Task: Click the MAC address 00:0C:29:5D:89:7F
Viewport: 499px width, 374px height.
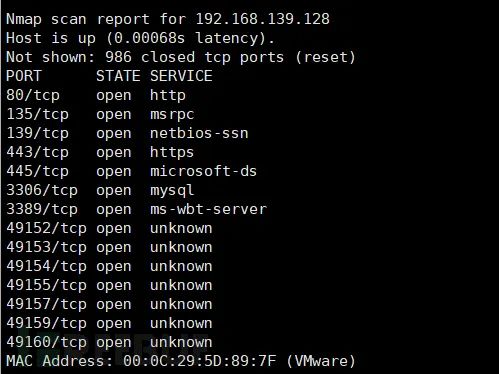Action: [x=200, y=361]
